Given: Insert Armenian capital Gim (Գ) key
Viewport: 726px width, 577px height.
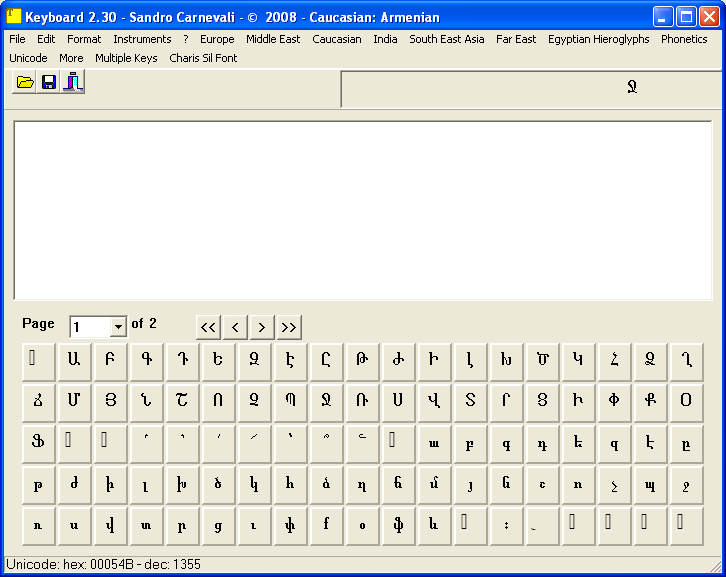Looking at the screenshot, I should point(146,362).
